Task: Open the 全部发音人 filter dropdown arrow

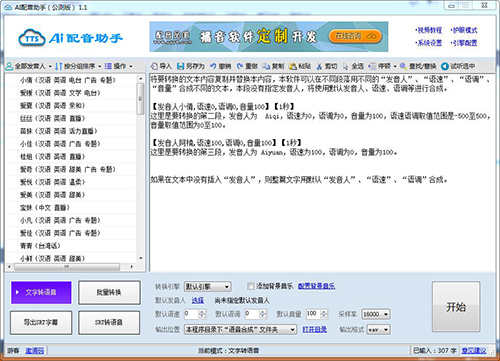Action: click(x=50, y=67)
